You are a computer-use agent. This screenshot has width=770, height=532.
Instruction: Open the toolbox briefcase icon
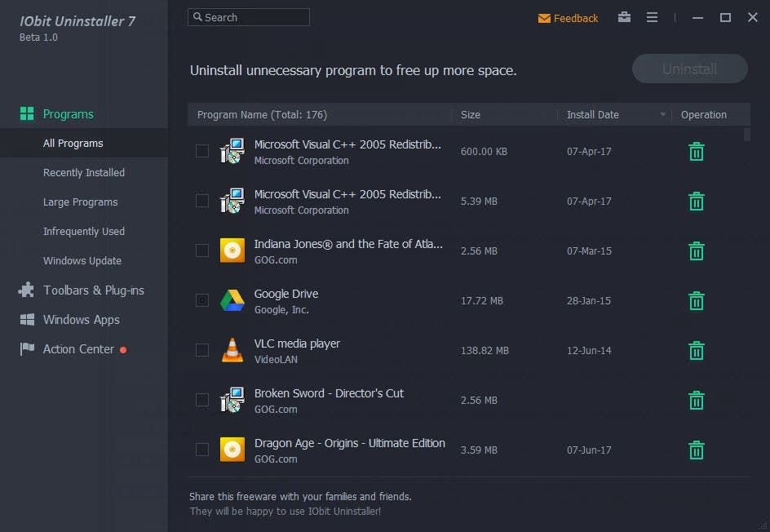point(624,17)
